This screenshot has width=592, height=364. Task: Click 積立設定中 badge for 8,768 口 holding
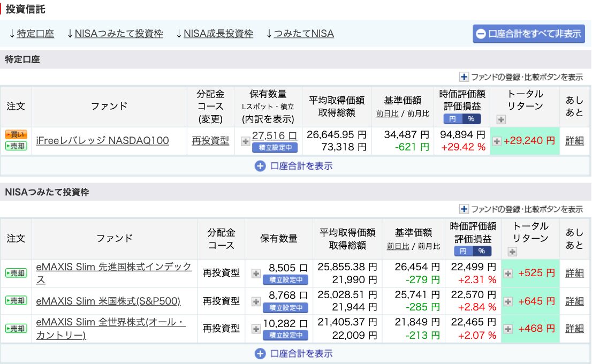285,308
